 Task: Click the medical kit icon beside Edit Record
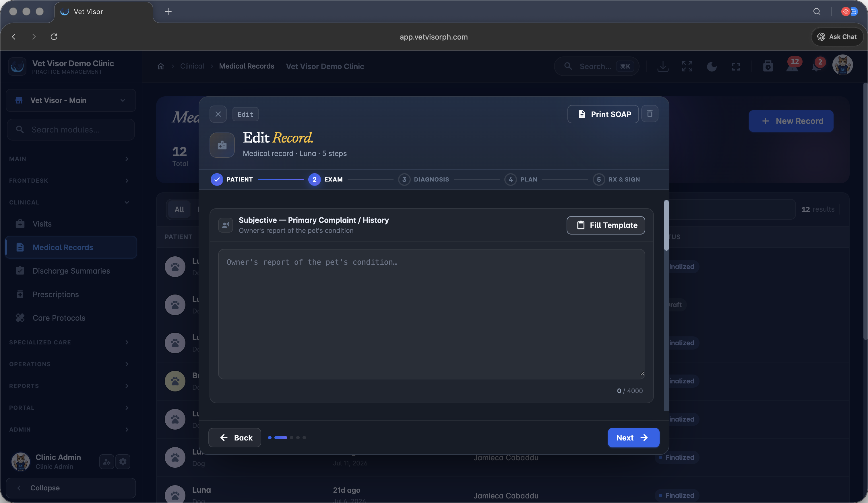[222, 145]
